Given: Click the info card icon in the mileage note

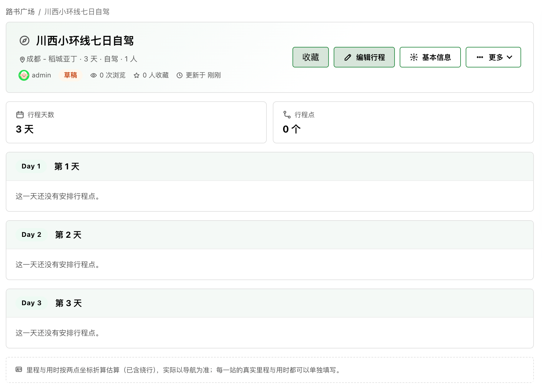Looking at the screenshot, I should coord(19,370).
